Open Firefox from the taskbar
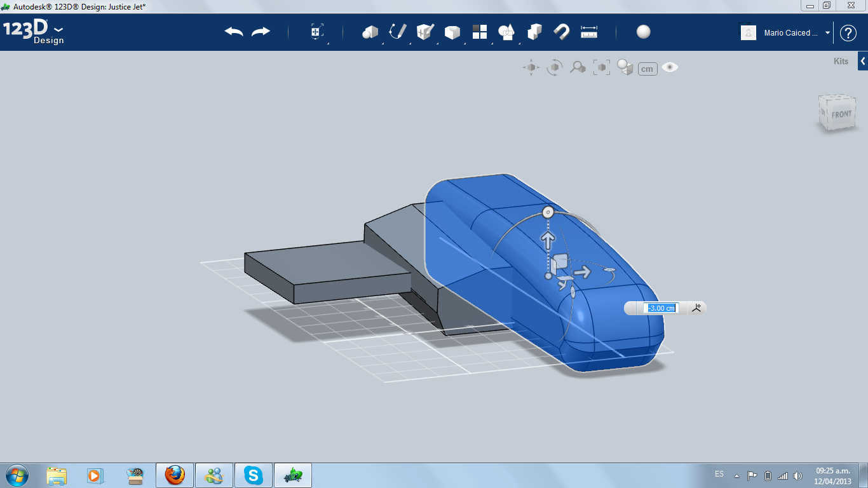 (x=175, y=475)
